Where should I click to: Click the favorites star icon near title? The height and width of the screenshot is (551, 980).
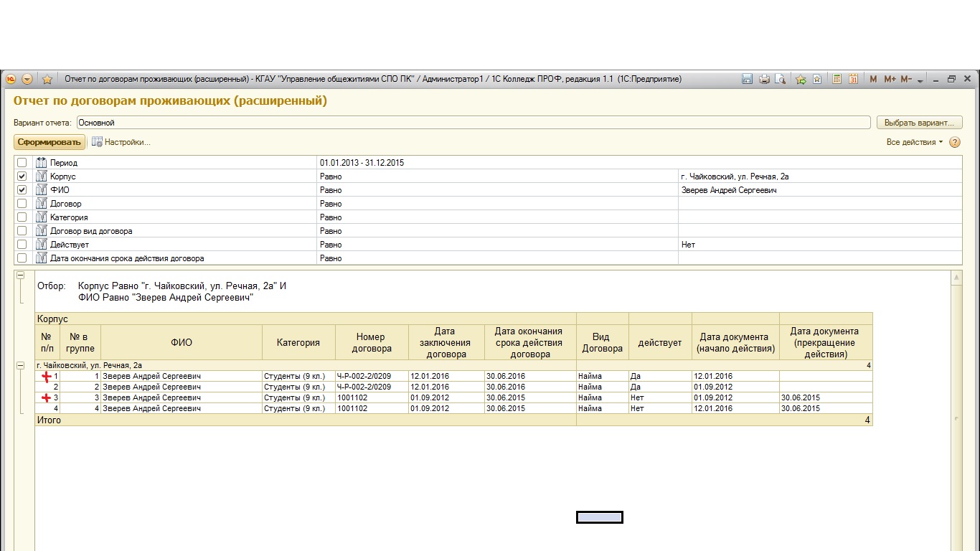click(x=47, y=79)
